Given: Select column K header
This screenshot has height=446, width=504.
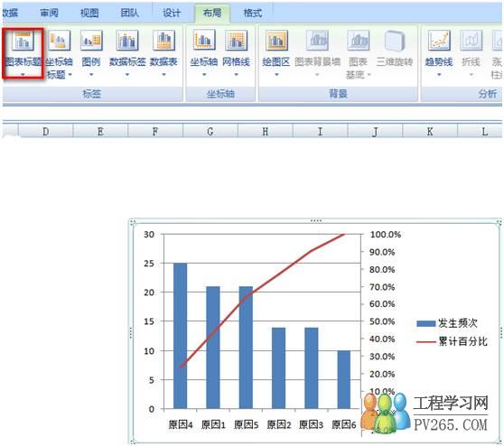Looking at the screenshot, I should tap(430, 131).
